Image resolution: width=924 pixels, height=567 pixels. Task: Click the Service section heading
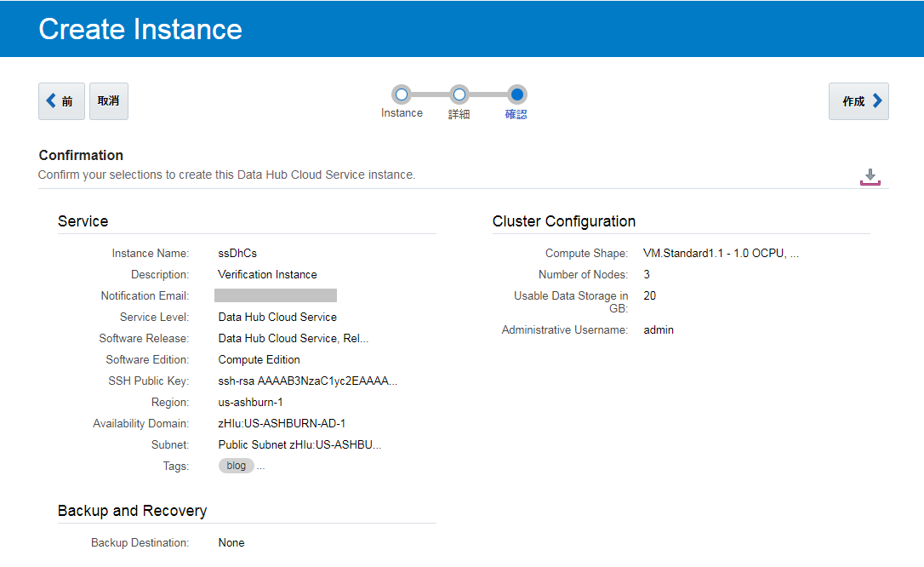pyautogui.click(x=83, y=221)
